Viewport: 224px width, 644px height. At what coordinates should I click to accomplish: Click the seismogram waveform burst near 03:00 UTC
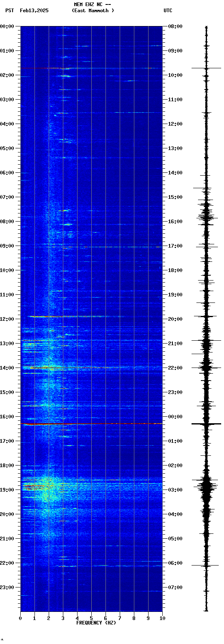(x=206, y=486)
